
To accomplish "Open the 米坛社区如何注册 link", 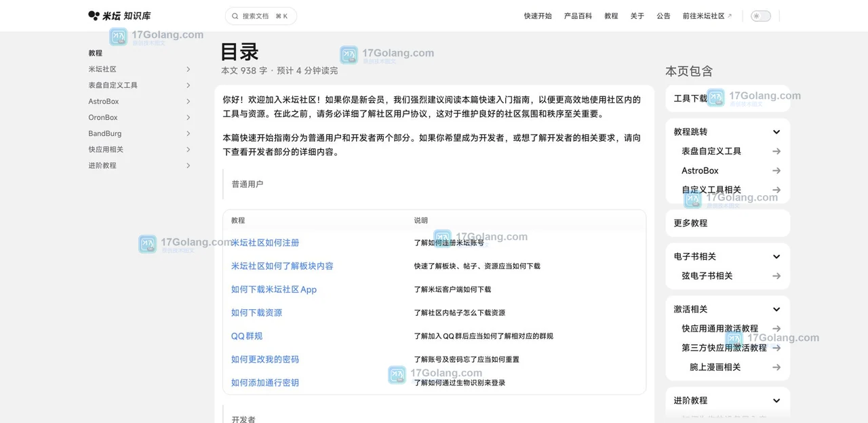I will tap(265, 243).
